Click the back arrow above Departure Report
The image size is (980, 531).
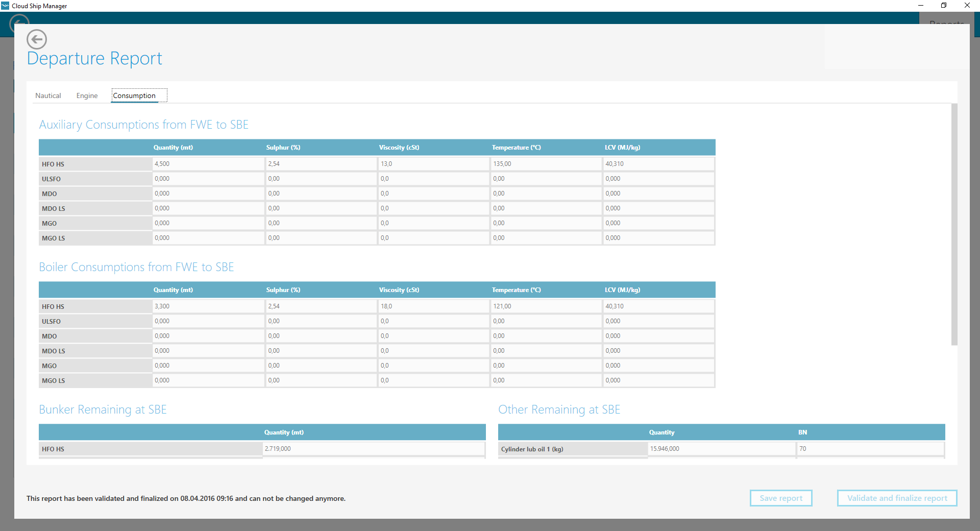(37, 39)
